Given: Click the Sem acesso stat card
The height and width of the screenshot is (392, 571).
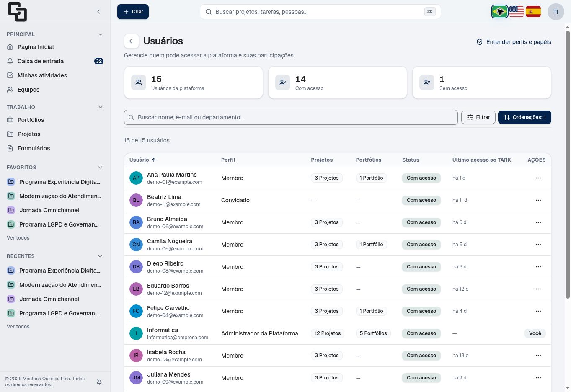Looking at the screenshot, I should [482, 83].
